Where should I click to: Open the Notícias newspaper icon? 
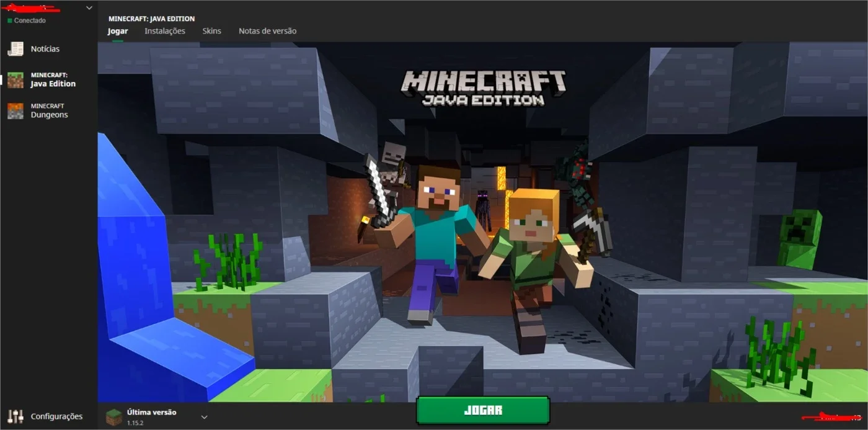(15, 49)
